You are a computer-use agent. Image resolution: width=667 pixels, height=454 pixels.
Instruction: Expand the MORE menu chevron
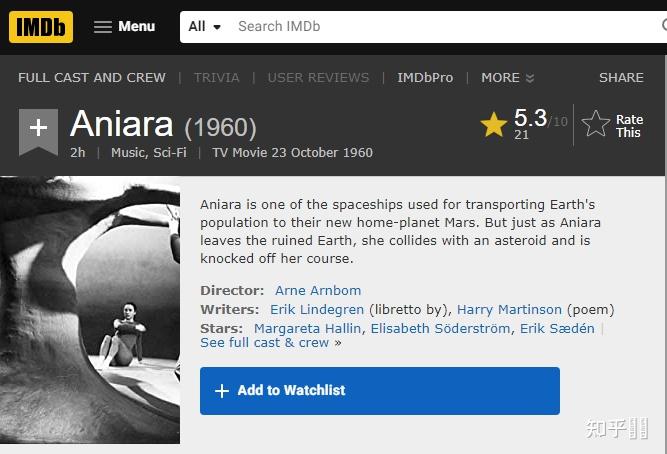pos(530,78)
